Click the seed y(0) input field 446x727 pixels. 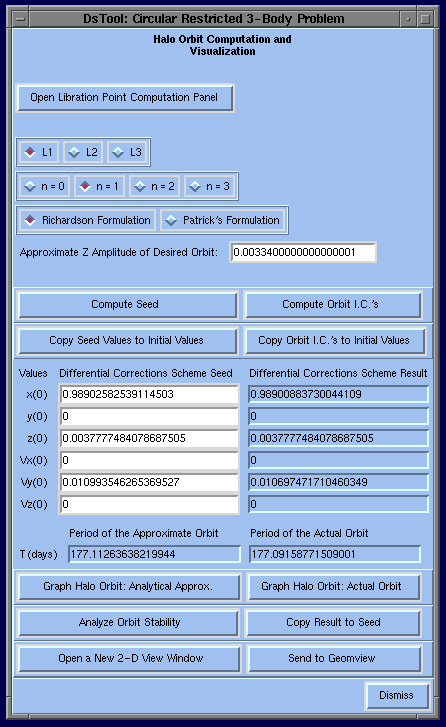[149, 416]
